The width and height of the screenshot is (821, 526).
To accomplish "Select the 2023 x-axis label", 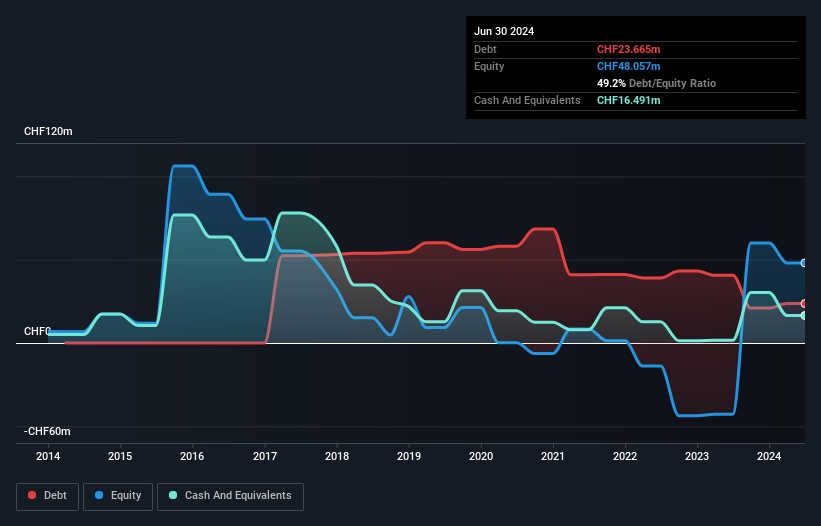I will 697,456.
